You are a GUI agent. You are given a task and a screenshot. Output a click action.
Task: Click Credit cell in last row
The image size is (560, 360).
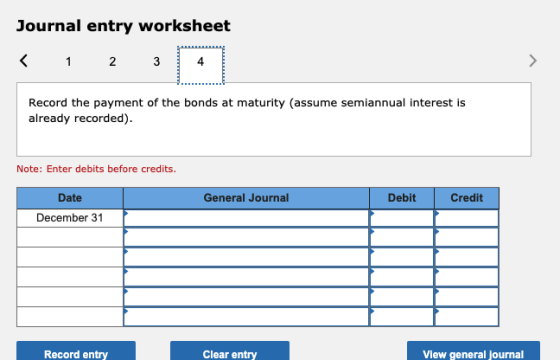466,317
